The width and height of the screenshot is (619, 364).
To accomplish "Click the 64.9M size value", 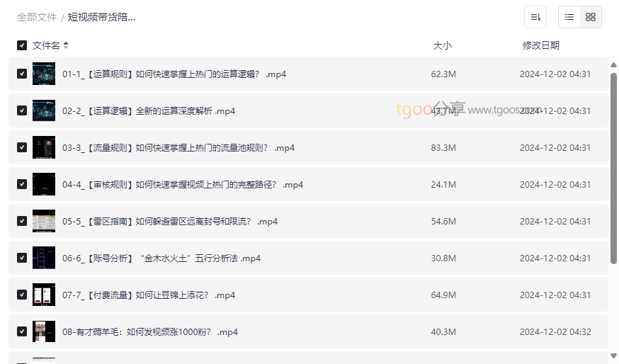I will click(x=443, y=295).
